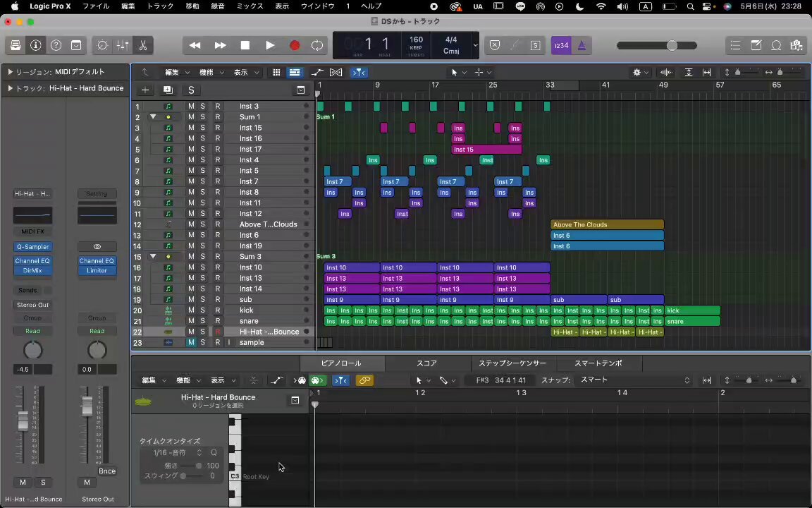
Task: Enable Cycle mode in transport
Action: click(317, 46)
